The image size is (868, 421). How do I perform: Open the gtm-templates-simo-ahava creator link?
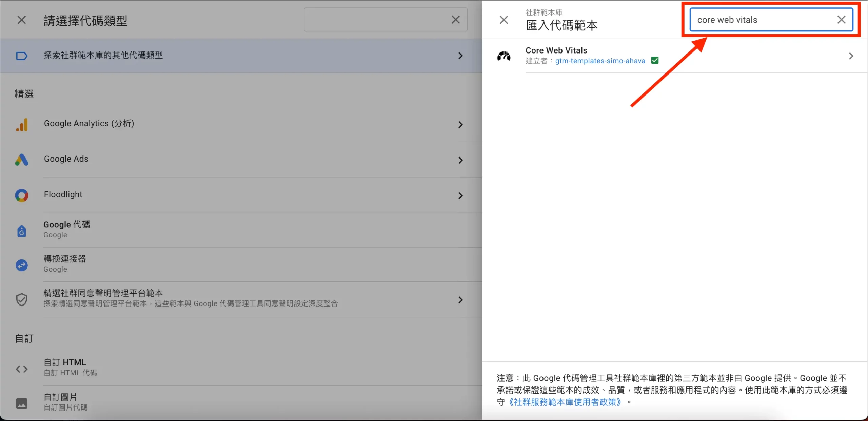point(600,61)
